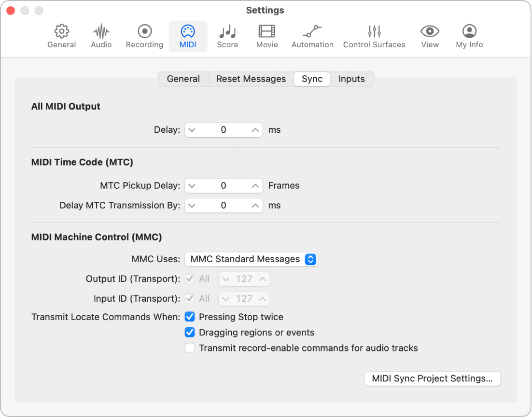The width and height of the screenshot is (532, 418).
Task: Select the Inputs tab
Action: [x=351, y=79]
